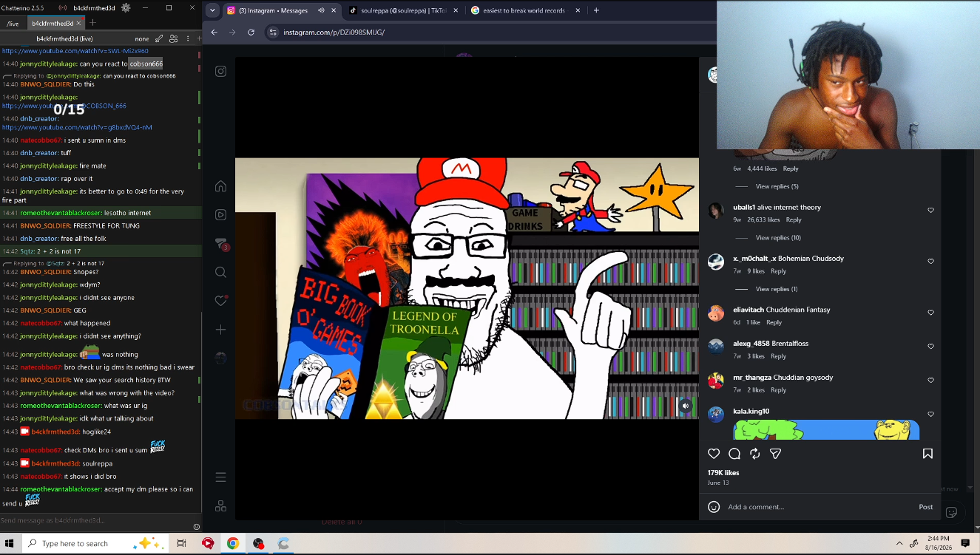Expand x_m0chalt_x replies (1)
Screen dimensions: 980x555
point(777,289)
